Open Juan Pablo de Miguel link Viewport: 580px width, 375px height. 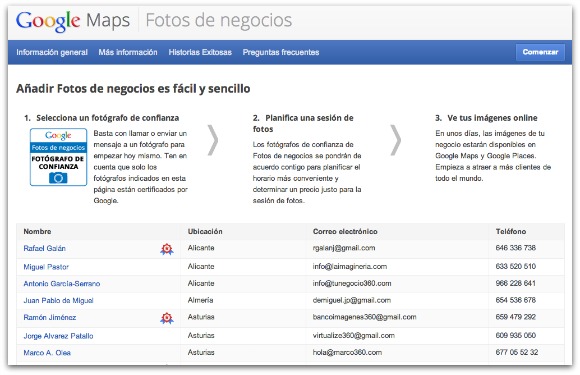pyautogui.click(x=58, y=300)
